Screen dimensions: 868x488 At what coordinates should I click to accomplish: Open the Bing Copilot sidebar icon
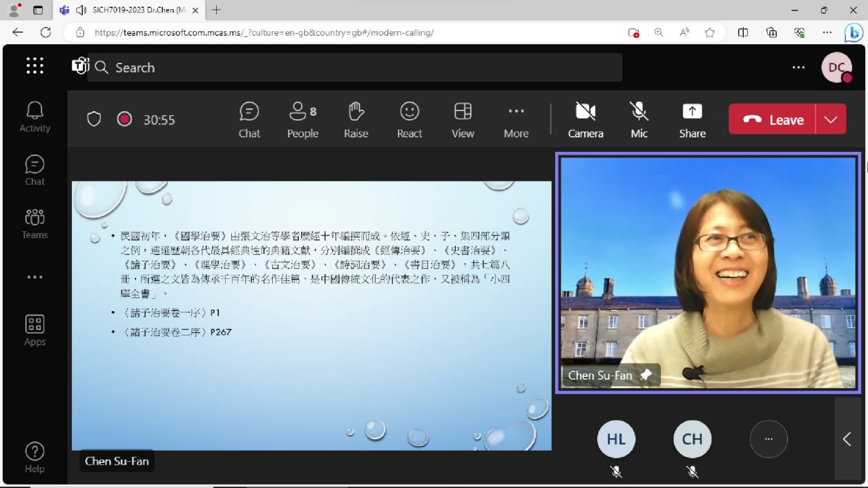(853, 32)
